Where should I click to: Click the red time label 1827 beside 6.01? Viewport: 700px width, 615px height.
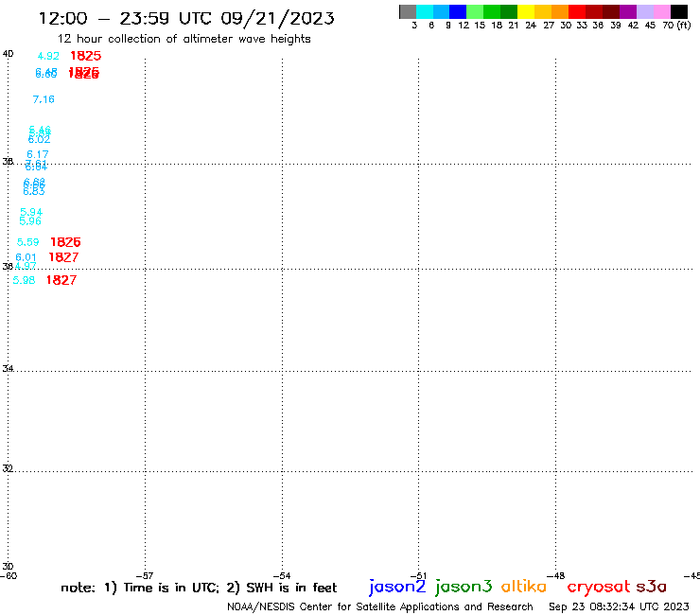pyautogui.click(x=63, y=257)
